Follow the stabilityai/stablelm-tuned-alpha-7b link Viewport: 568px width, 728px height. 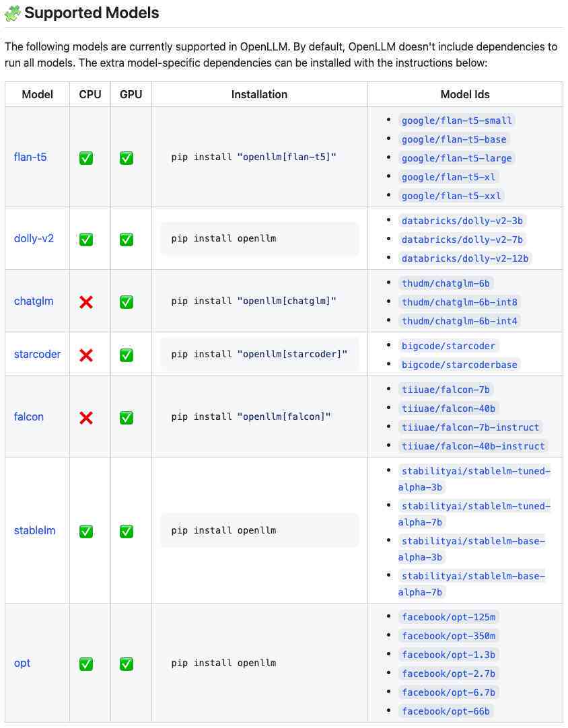tap(474, 514)
